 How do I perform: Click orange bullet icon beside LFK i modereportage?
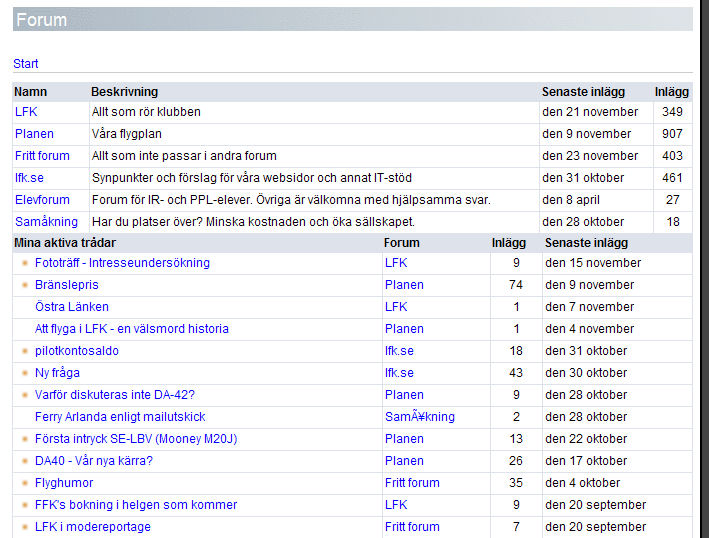25,527
